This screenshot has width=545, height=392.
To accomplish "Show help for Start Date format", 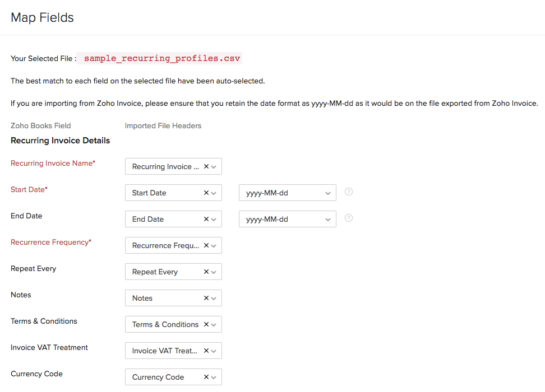I will click(349, 192).
